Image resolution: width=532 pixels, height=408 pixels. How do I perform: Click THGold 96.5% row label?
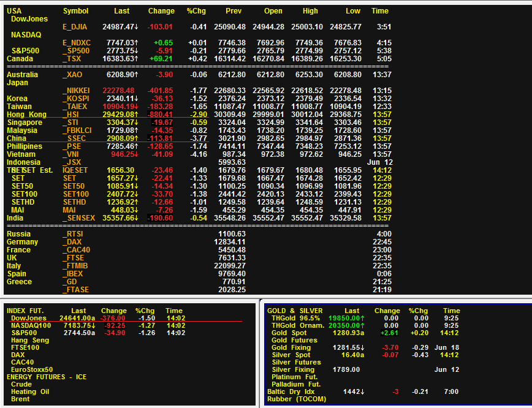tap(295, 318)
